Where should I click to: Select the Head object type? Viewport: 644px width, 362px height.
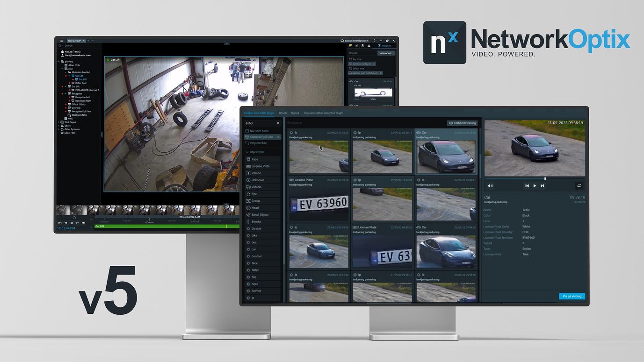[262, 208]
